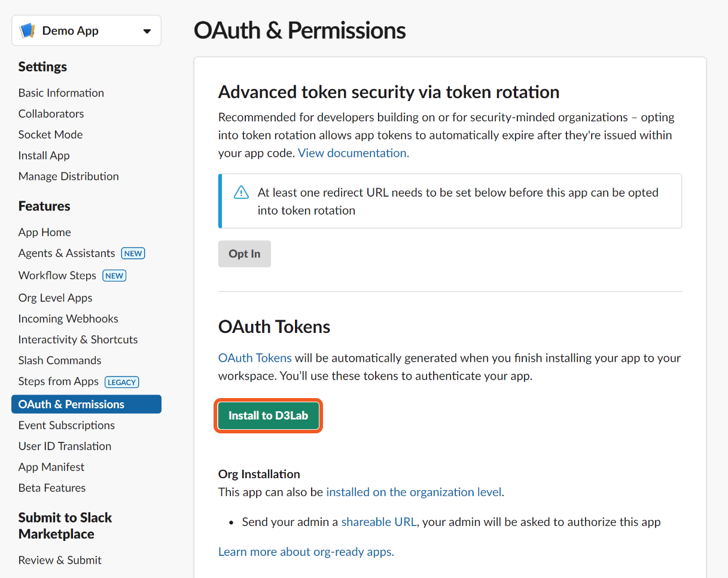Open Agents & Assistants feature page
The width and height of the screenshot is (728, 578).
[x=66, y=253]
